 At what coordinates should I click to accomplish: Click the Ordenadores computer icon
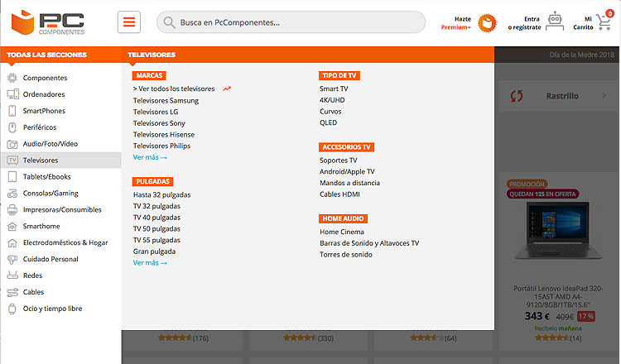[12, 94]
